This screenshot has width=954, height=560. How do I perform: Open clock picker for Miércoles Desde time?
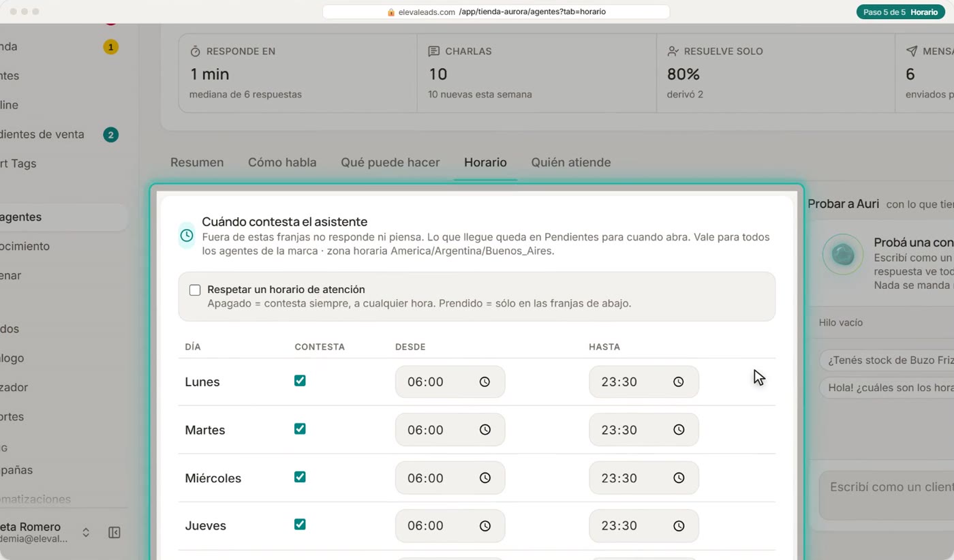click(485, 478)
